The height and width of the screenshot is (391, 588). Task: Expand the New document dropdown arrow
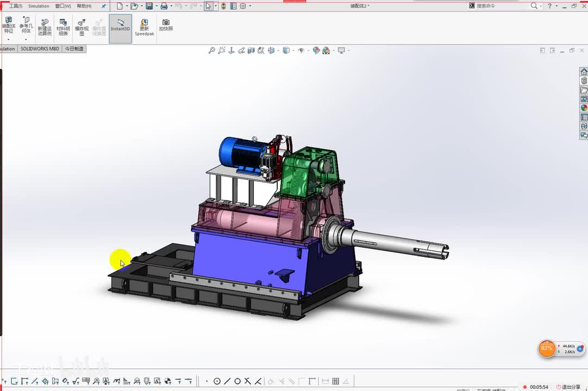(127, 6)
